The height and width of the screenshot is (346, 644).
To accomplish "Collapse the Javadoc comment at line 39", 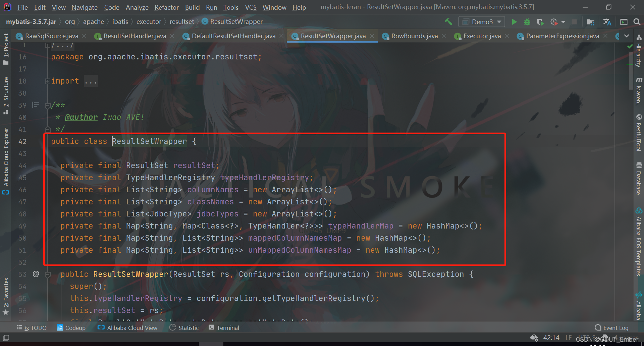I will click(48, 106).
